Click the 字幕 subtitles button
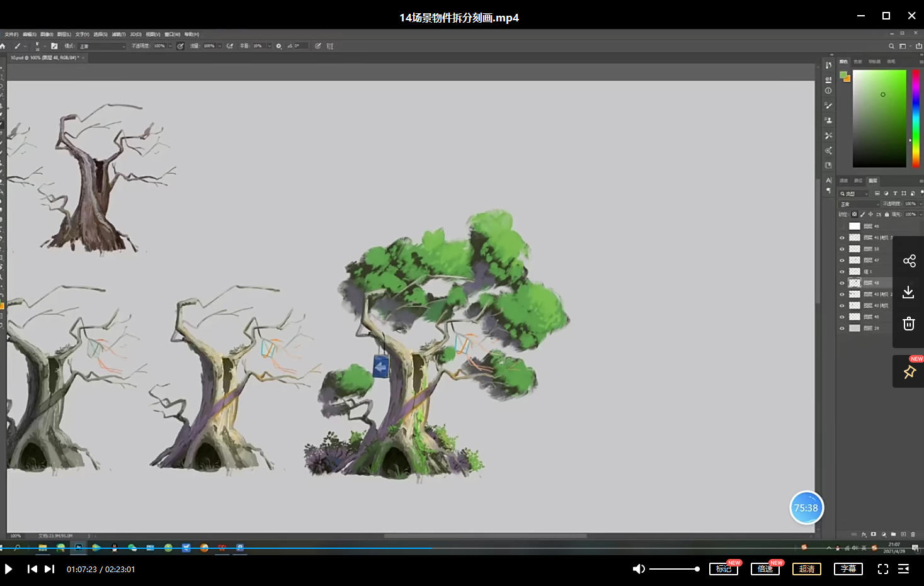This screenshot has width=924, height=586. [848, 569]
